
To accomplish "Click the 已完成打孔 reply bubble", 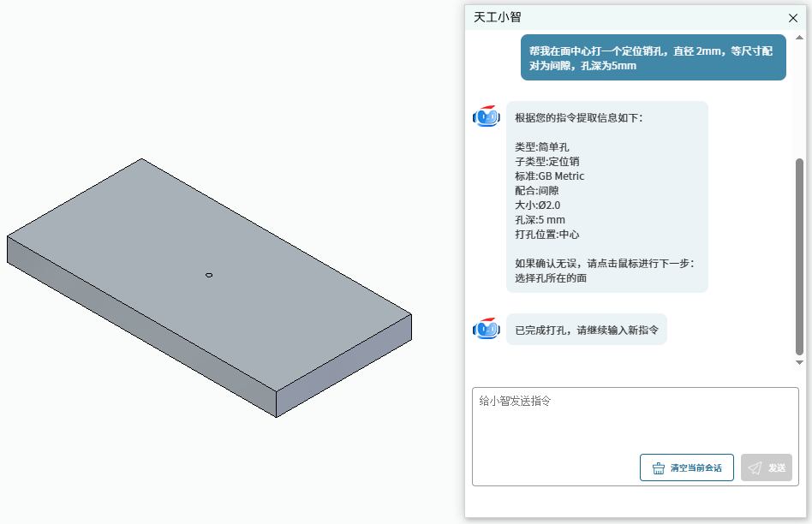I will coord(586,330).
